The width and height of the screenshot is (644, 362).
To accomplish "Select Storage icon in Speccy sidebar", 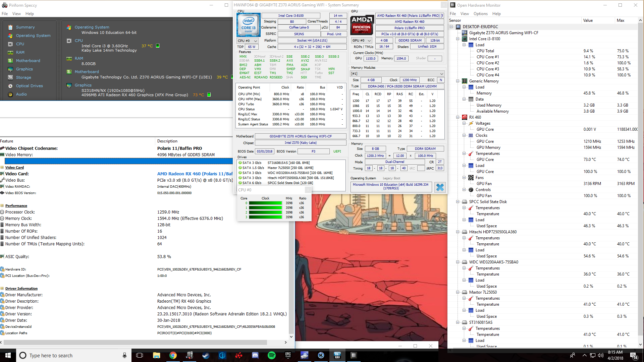I will coord(10,77).
